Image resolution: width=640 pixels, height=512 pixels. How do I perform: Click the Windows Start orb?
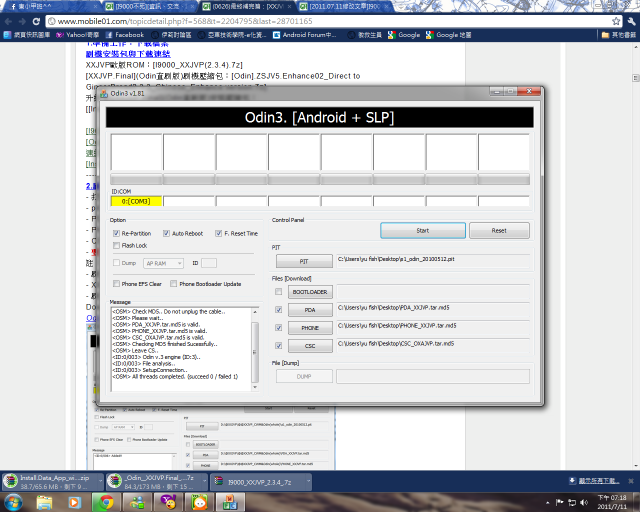[13, 502]
